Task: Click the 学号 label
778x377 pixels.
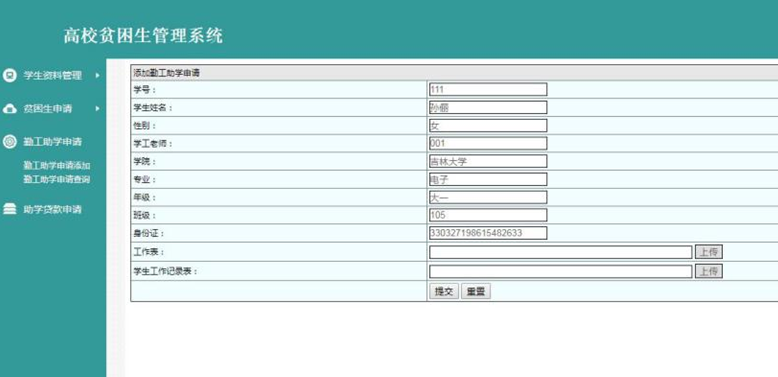Action: tap(144, 90)
